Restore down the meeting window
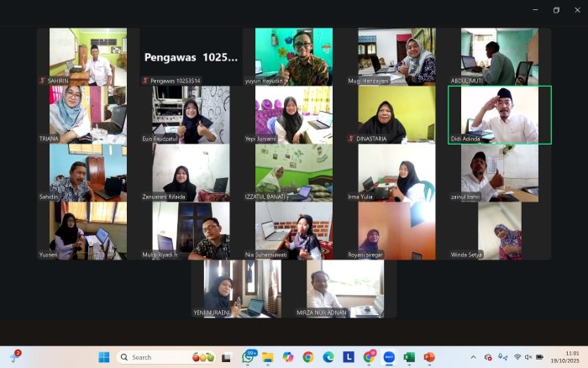588x368 pixels. [x=555, y=10]
